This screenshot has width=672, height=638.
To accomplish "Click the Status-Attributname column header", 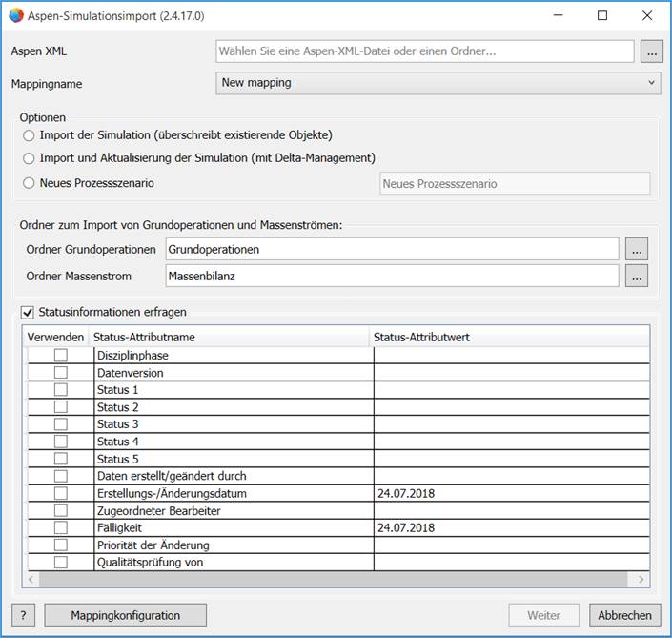I will pos(229,337).
